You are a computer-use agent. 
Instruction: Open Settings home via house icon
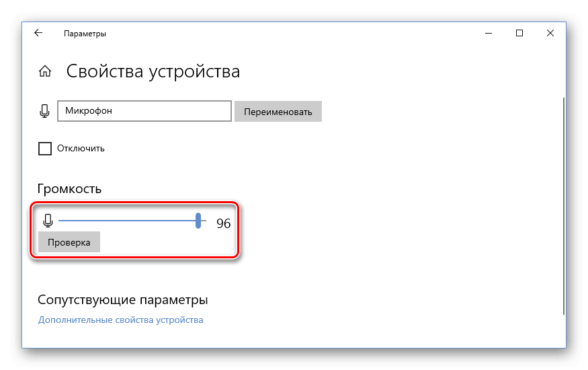pyautogui.click(x=45, y=71)
